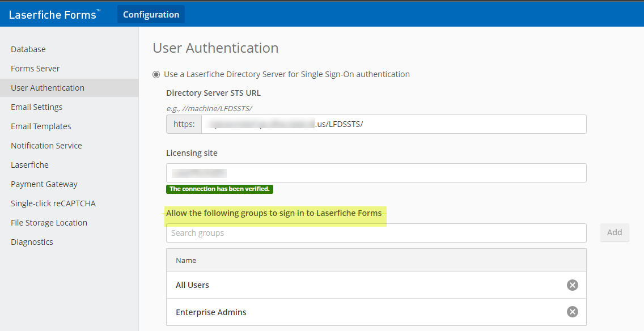Image resolution: width=644 pixels, height=331 pixels.
Task: Click the User Authentication page heading
Action: click(215, 48)
